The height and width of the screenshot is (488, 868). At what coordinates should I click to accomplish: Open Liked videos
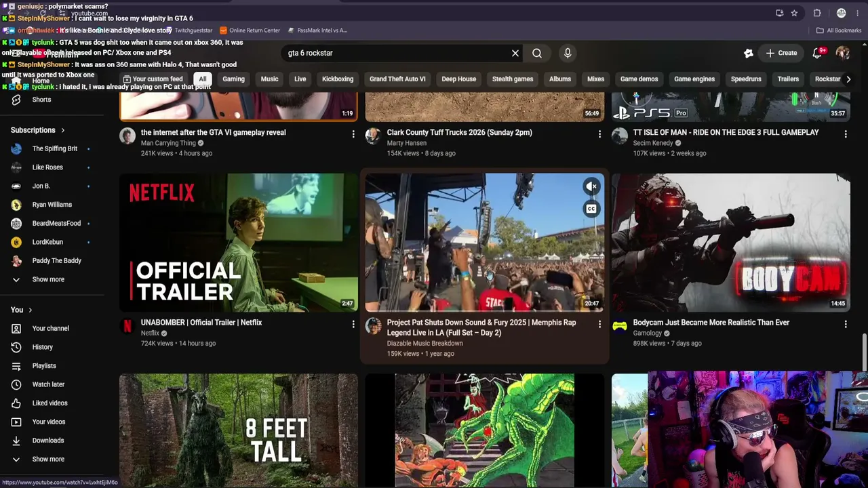click(x=50, y=403)
